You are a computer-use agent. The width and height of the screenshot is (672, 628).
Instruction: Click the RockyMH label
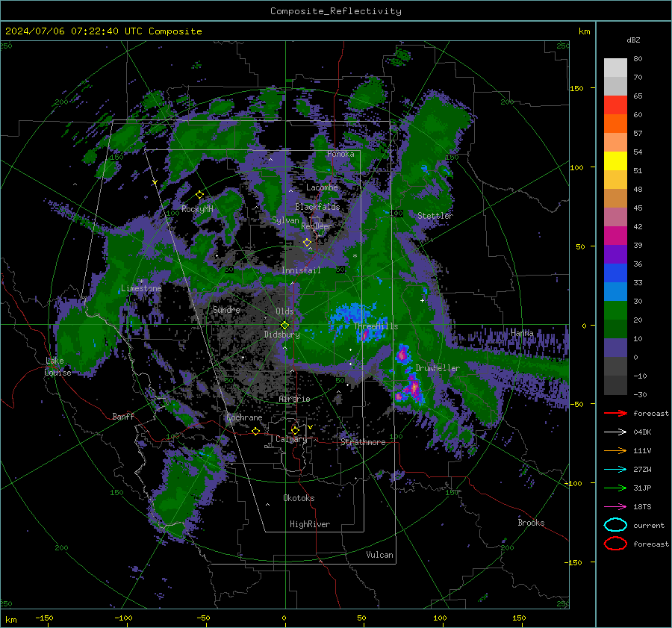[x=197, y=209]
